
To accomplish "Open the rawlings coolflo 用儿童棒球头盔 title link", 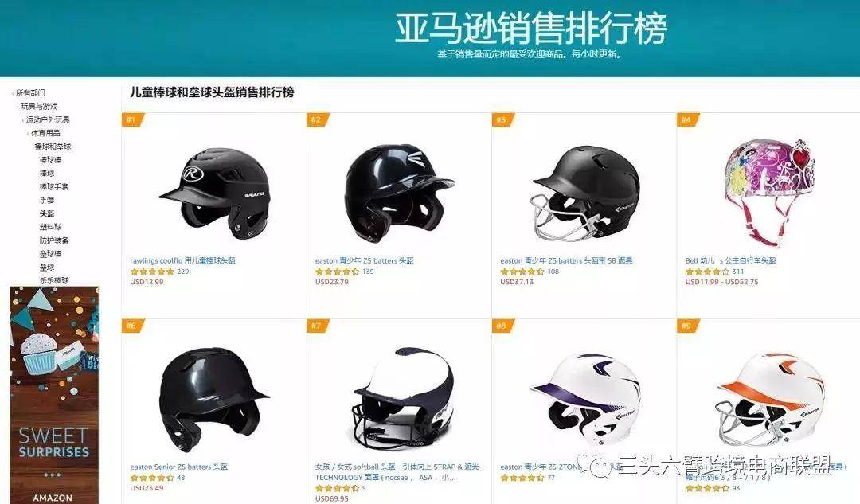I will (x=182, y=260).
